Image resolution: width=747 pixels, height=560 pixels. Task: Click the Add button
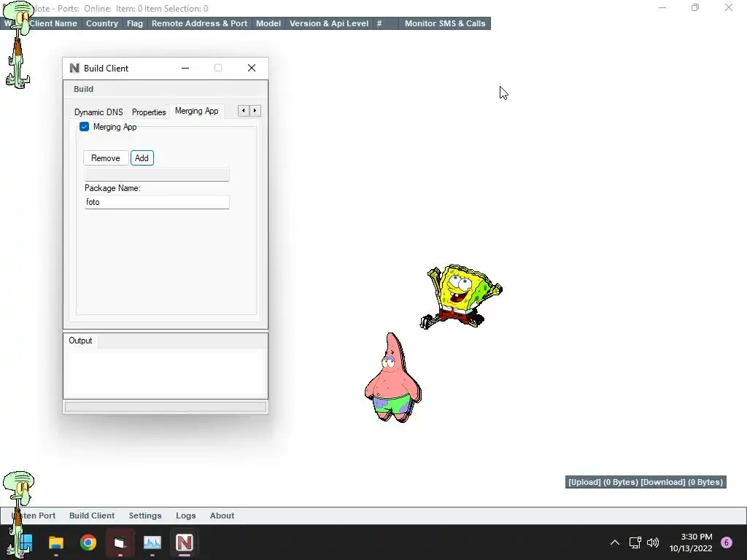click(142, 158)
